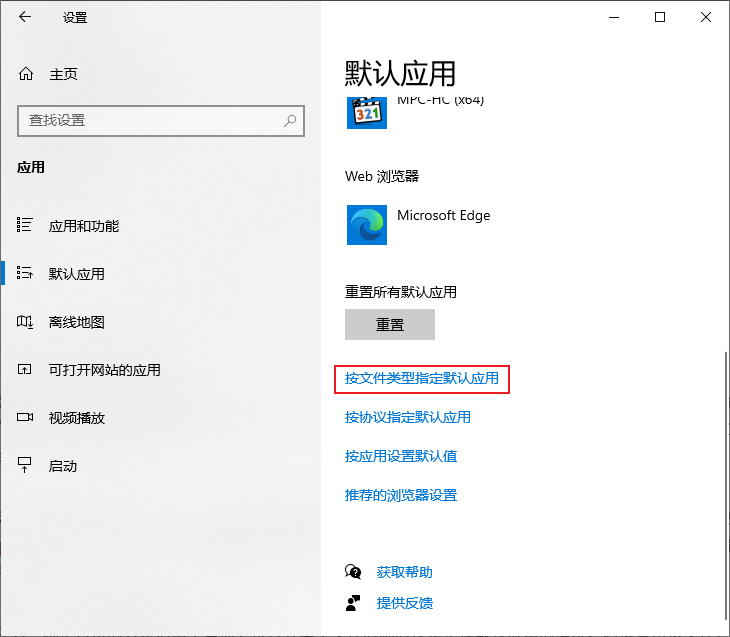Screen dimensions: 730x637
Task: Click the 查找设置 search field
Action: (x=161, y=121)
